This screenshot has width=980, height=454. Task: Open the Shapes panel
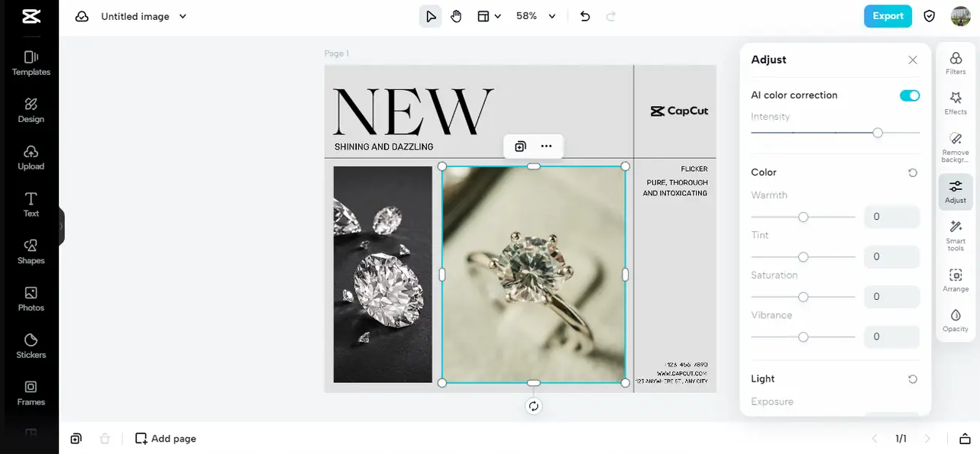(x=31, y=252)
